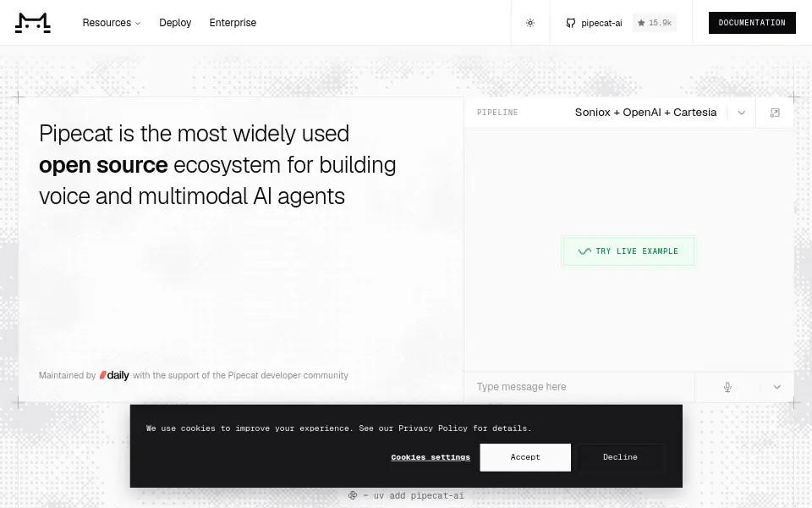Go to the Enterprise page
Image resolution: width=812 pixels, height=508 pixels.
coord(233,23)
